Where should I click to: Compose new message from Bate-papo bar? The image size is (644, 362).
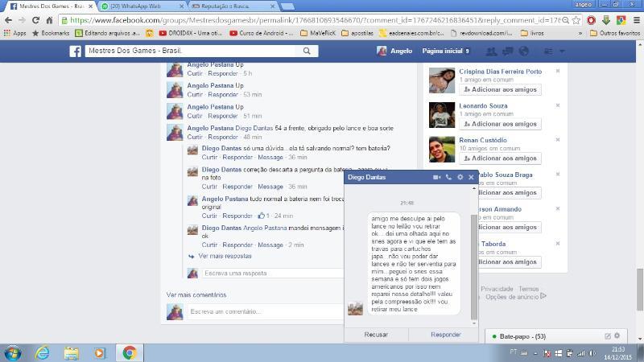click(x=608, y=335)
